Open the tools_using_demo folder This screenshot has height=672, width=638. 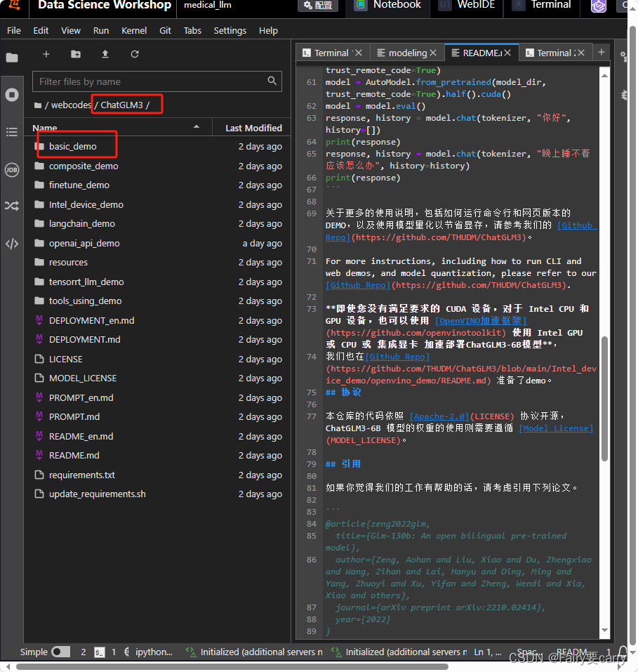[x=157, y=301]
